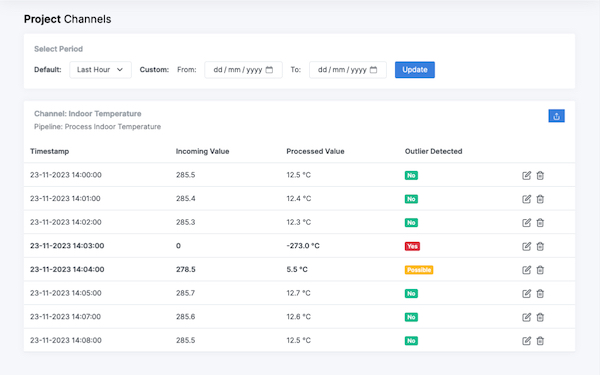
Task: Click the yellow Possible outlier badge
Action: point(419,270)
